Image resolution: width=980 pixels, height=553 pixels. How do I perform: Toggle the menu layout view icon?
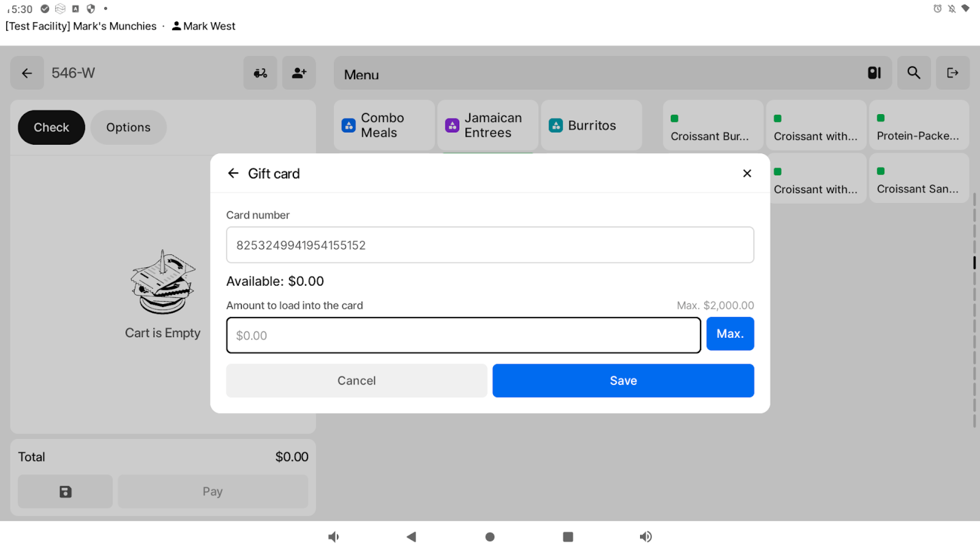874,73
